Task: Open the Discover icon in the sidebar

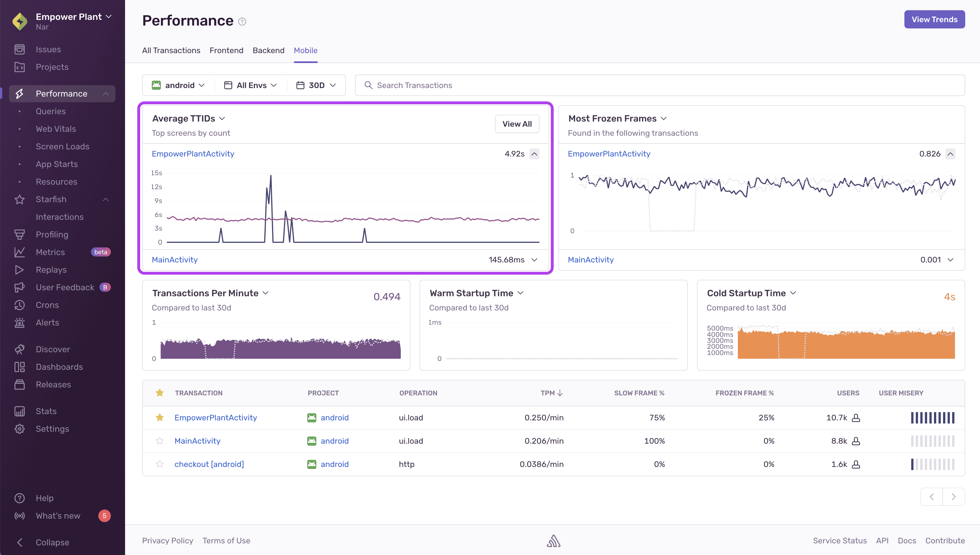Action: click(19, 349)
